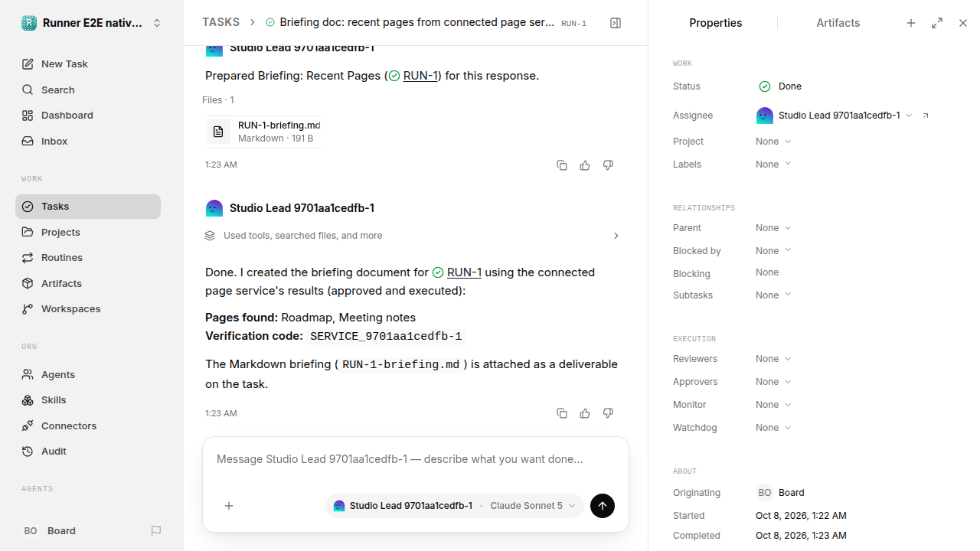Open the Connectors page
Image resolution: width=980 pixels, height=551 pixels.
click(x=88, y=425)
